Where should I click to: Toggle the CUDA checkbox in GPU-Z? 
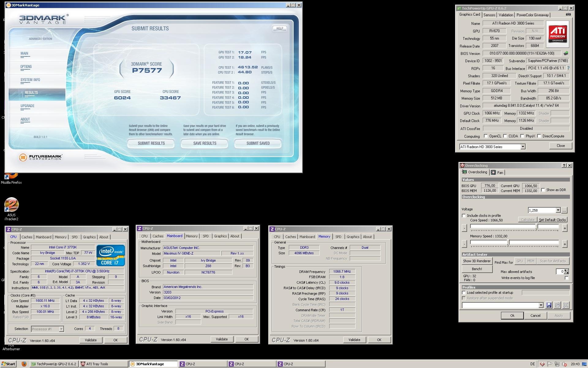[505, 136]
